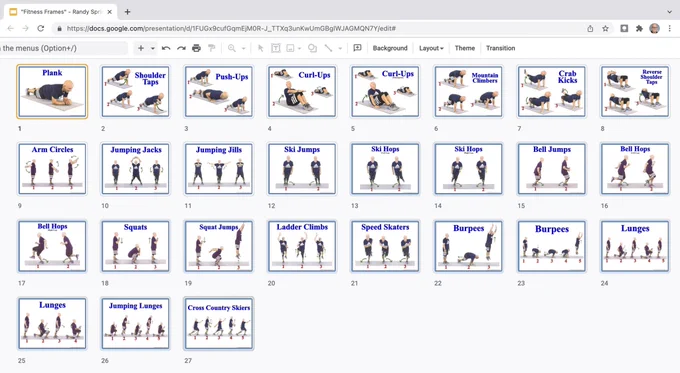Click the site lock icon

(59, 29)
